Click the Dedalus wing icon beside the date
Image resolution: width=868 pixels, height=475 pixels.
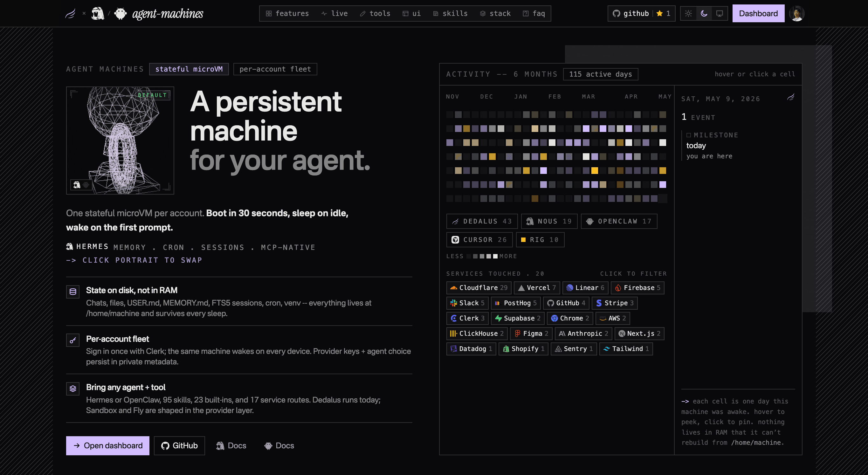[x=790, y=97]
